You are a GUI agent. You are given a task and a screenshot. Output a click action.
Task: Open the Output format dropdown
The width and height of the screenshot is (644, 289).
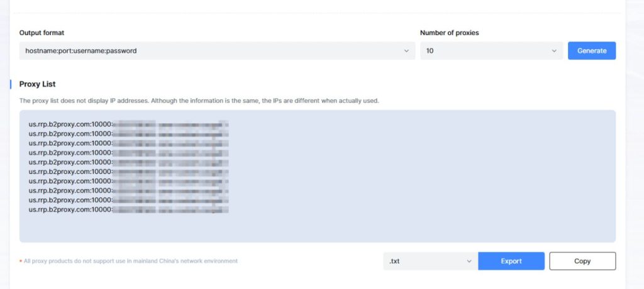coord(217,51)
